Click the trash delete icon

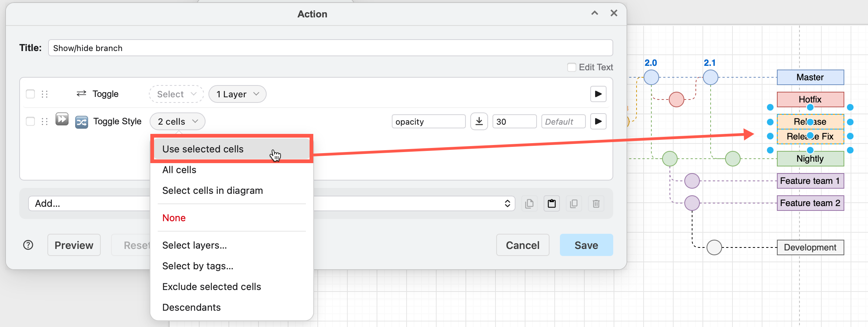pos(596,203)
